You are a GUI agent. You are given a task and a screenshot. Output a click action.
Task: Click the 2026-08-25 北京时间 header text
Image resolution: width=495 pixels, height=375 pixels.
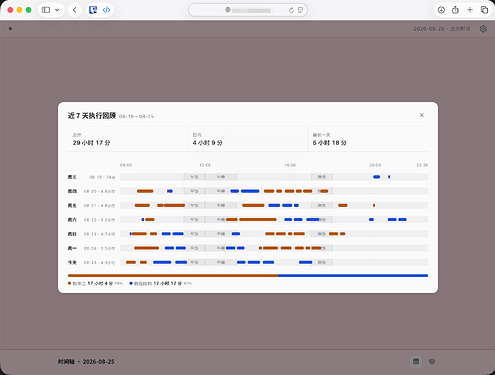pos(442,29)
